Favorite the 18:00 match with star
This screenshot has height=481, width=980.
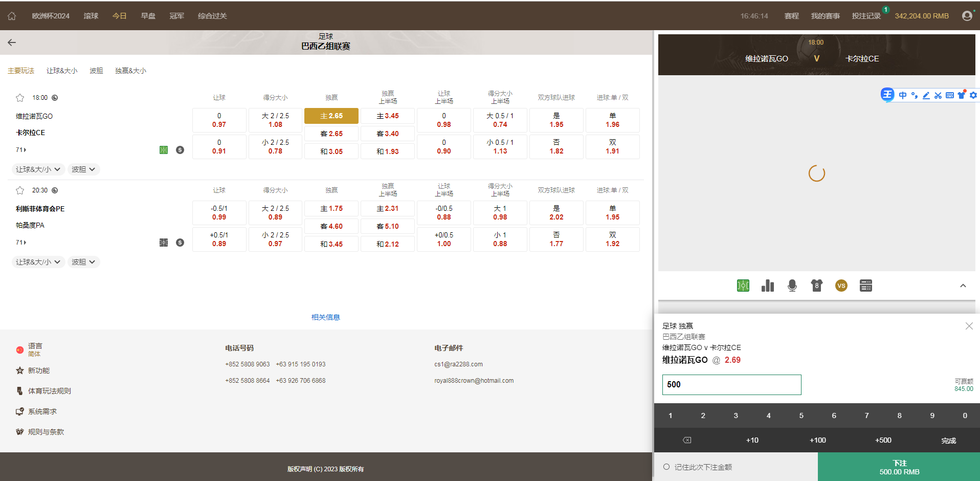click(x=20, y=98)
